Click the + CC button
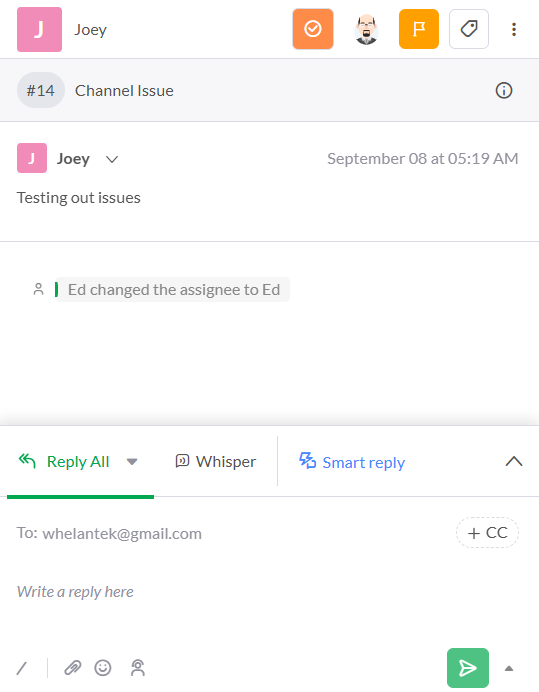Screen dimensions: 539x692 tap(487, 533)
